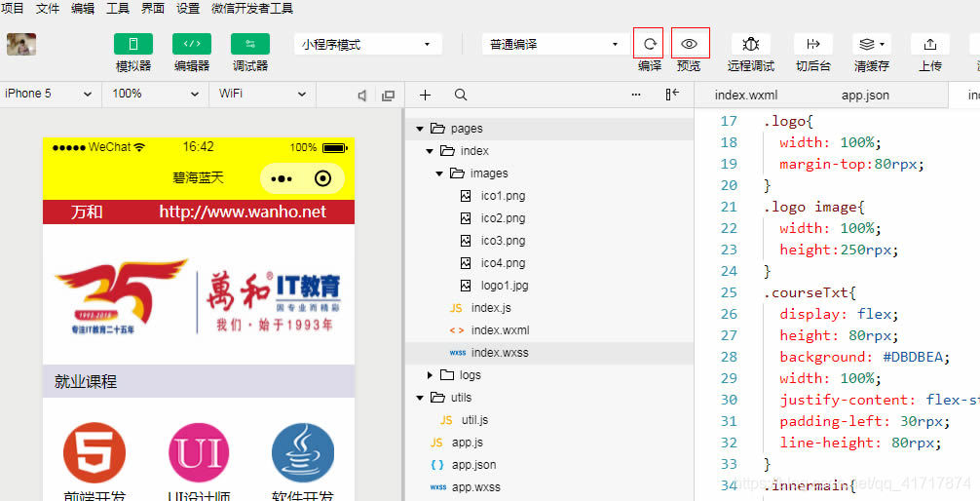Screen dimensions: 980x501
Task: Open the 小程序模式 mode dropdown
Action: (368, 45)
